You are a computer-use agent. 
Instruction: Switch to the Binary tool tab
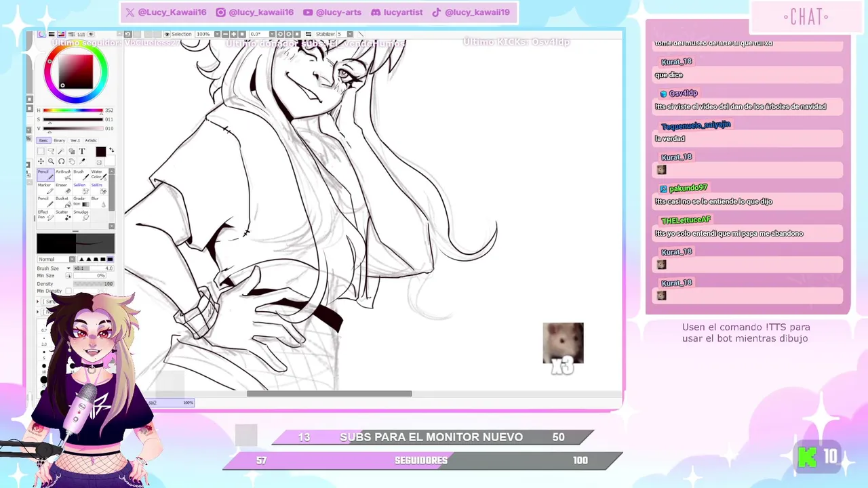60,140
